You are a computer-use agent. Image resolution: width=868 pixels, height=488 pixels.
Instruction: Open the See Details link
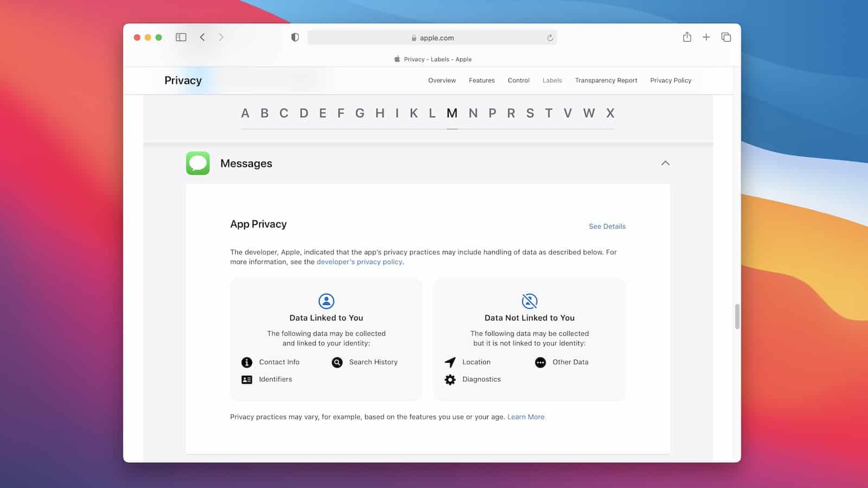click(607, 226)
